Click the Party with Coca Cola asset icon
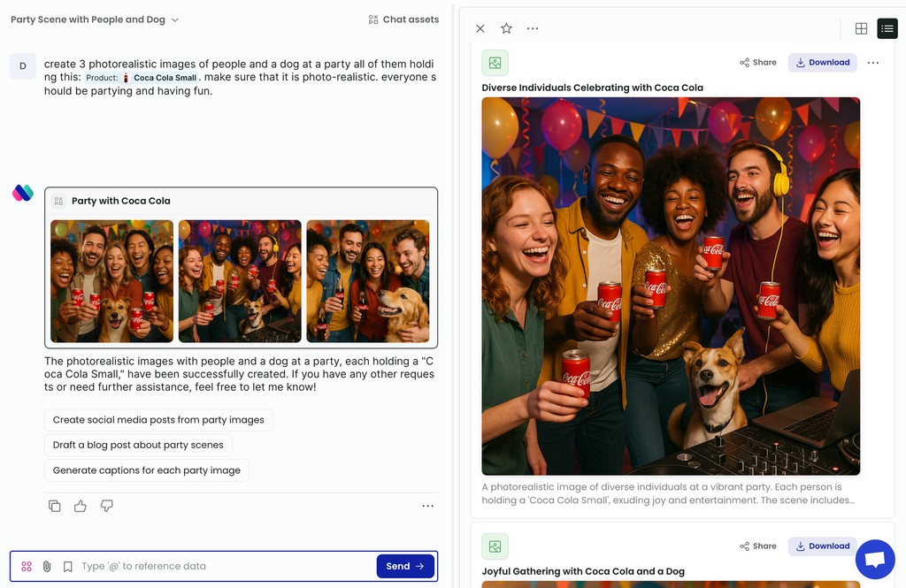Screen dimensions: 906x588 coord(58,201)
